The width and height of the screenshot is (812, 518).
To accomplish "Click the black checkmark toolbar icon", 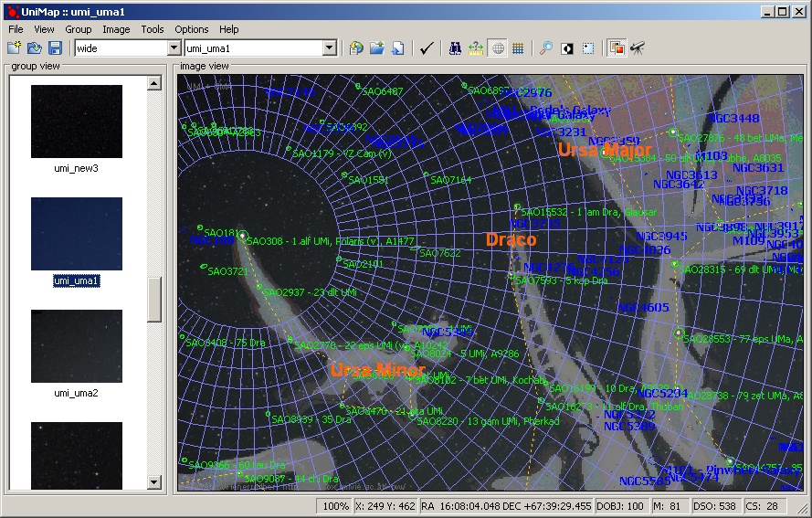I will [427, 48].
